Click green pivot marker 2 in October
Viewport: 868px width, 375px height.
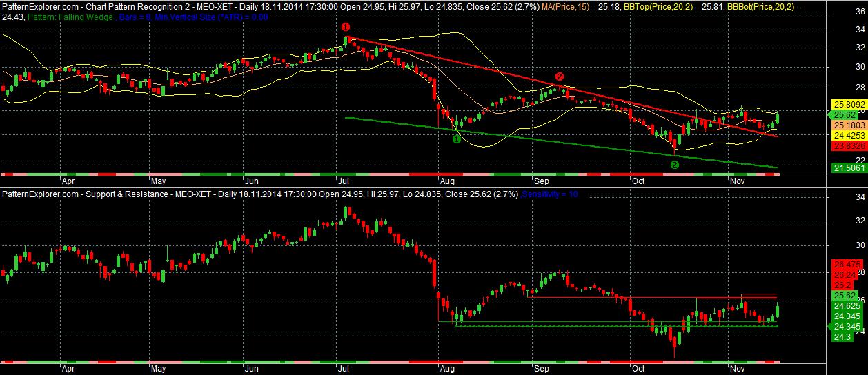point(675,165)
